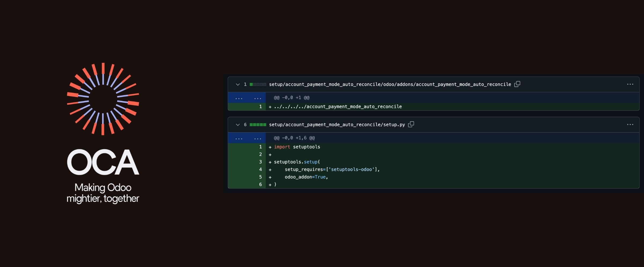Open the three-dot options menu for setup.py
This screenshot has height=267, width=644.
630,124
